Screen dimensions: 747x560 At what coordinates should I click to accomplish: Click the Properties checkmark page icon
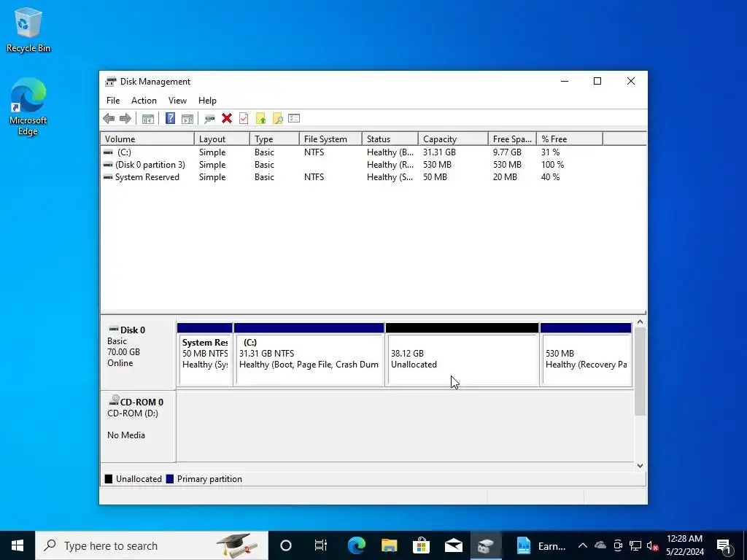[x=244, y=119]
